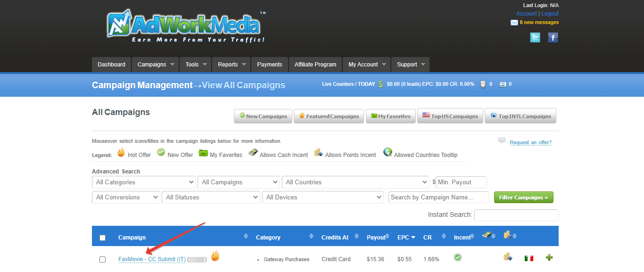Image resolution: width=644 pixels, height=272 pixels.
Task: Click the 0 new messages envelope icon
Action: pyautogui.click(x=514, y=22)
